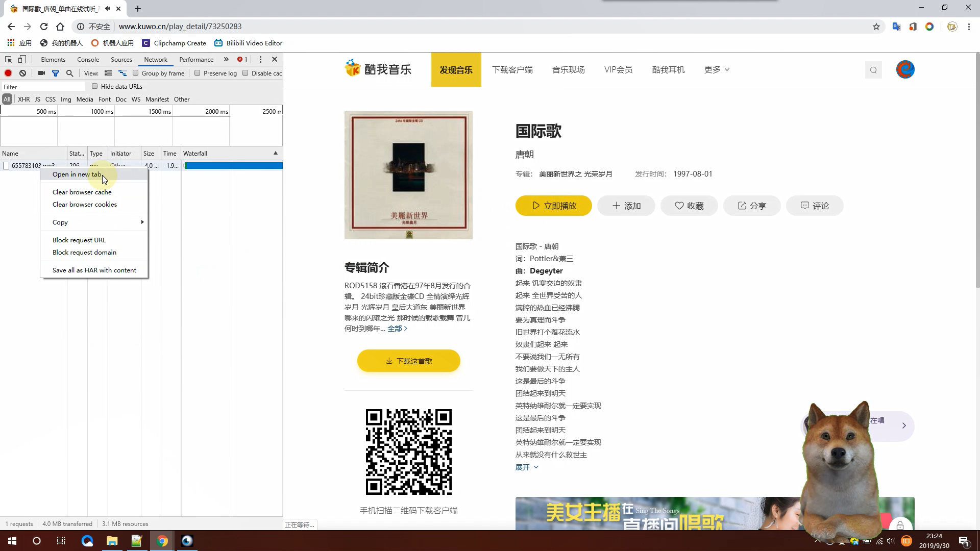
Task: Clear the network log
Action: (x=22, y=73)
